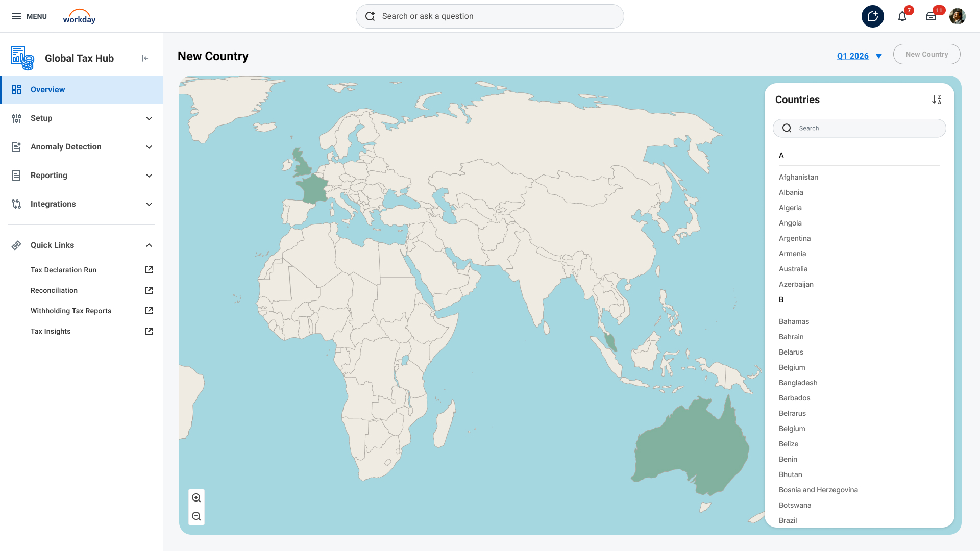The width and height of the screenshot is (980, 551).
Task: Collapse the Global Tax Hub sidebar
Action: (145, 58)
